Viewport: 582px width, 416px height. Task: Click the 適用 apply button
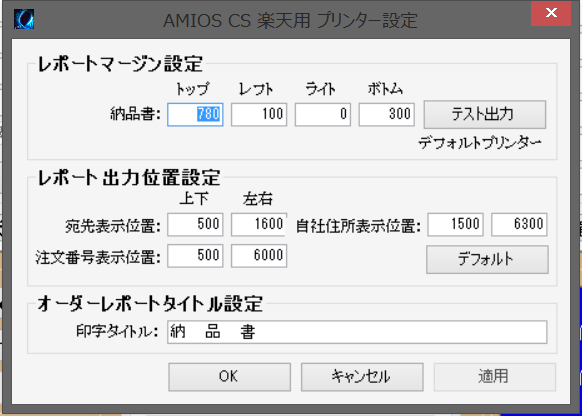[495, 377]
